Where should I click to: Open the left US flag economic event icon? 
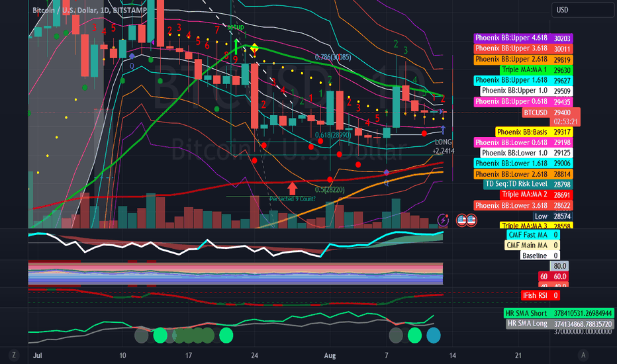(x=461, y=220)
